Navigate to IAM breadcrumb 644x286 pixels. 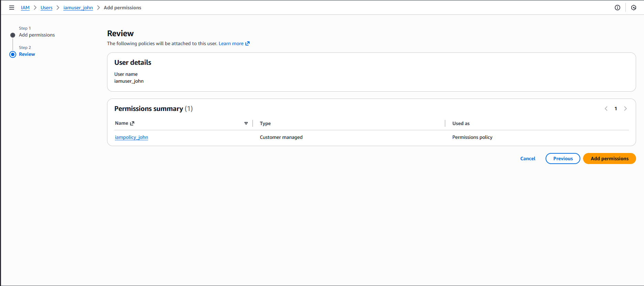pyautogui.click(x=25, y=8)
